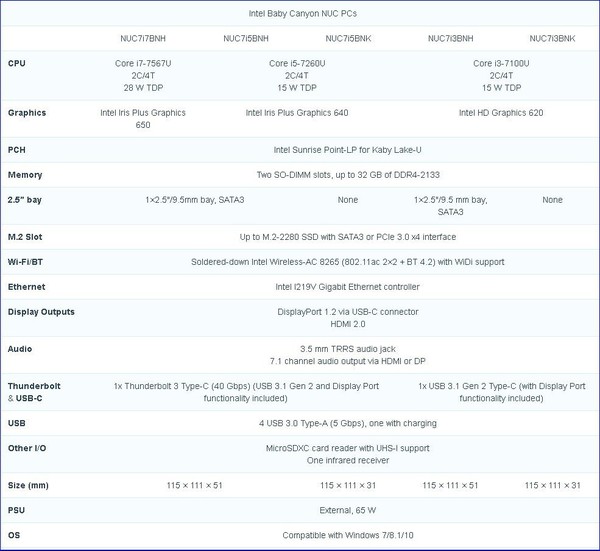Click 'Intel Sunrise Point-LP for Kaby Lake-U'
This screenshot has width=600, height=551.
347,150
